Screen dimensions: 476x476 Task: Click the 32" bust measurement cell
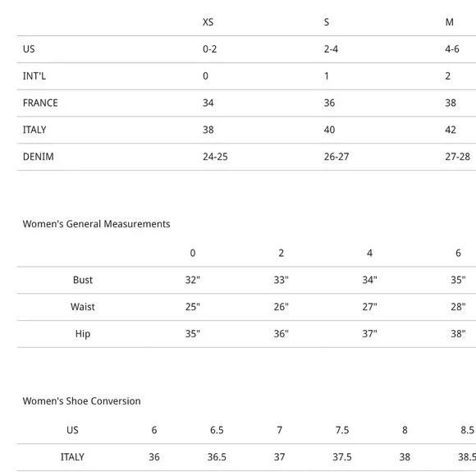(193, 280)
